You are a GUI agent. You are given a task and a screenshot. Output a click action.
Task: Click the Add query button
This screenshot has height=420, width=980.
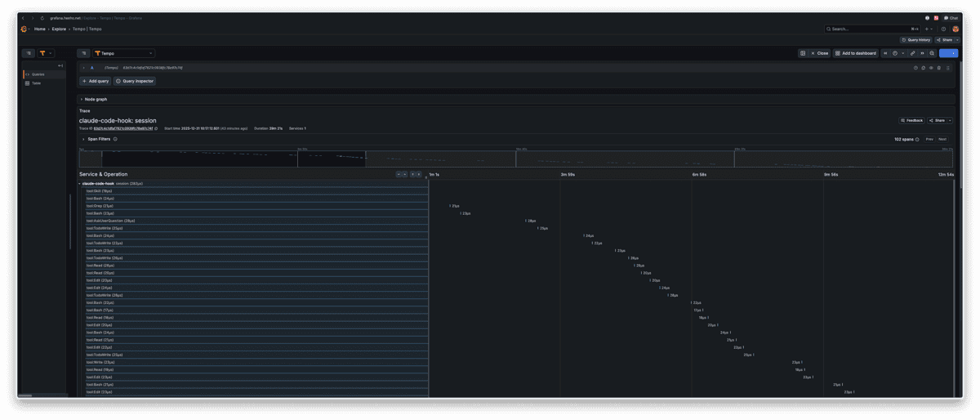tap(95, 81)
